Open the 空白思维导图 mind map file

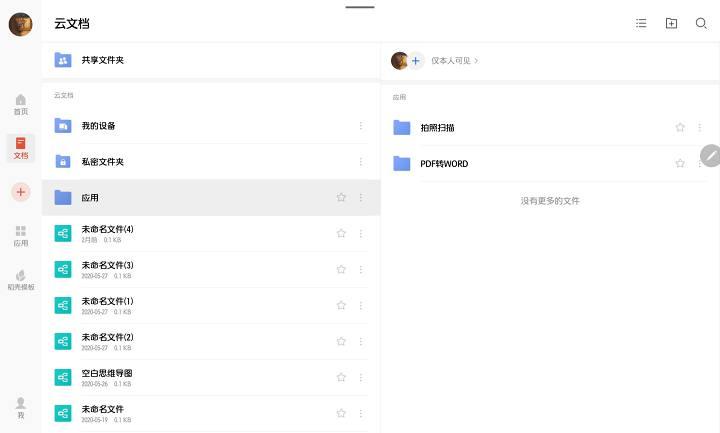click(x=107, y=374)
